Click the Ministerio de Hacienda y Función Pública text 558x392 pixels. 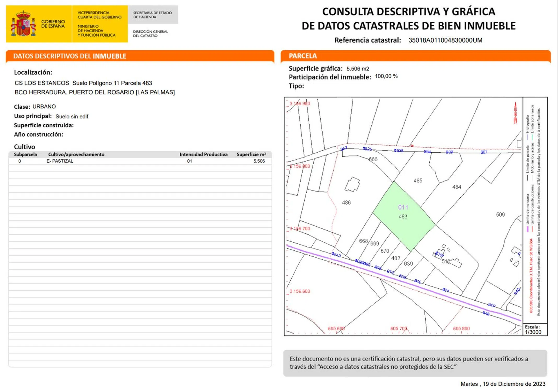pos(96,31)
